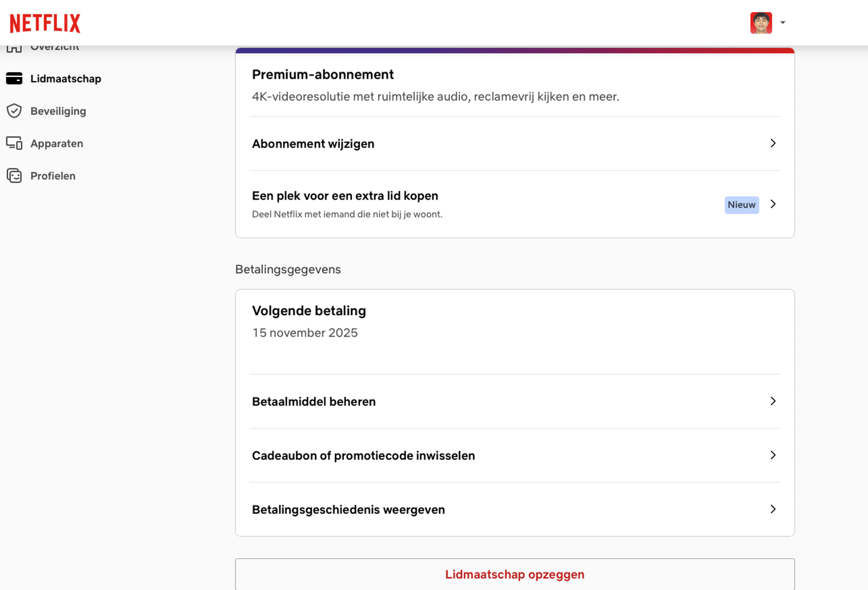
Task: Expand Abonnement wijzigen chevron
Action: click(773, 143)
